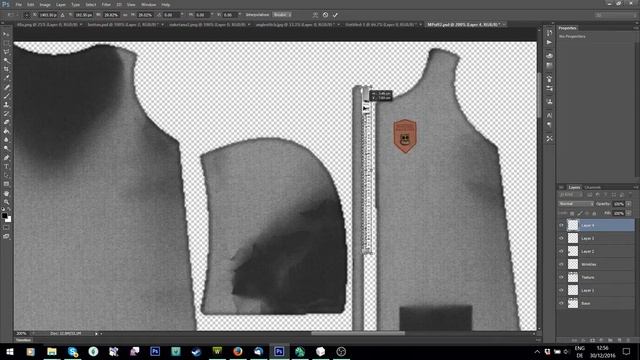Switch to warp mode icon
Screen dimensions: 640x360
(315, 15)
